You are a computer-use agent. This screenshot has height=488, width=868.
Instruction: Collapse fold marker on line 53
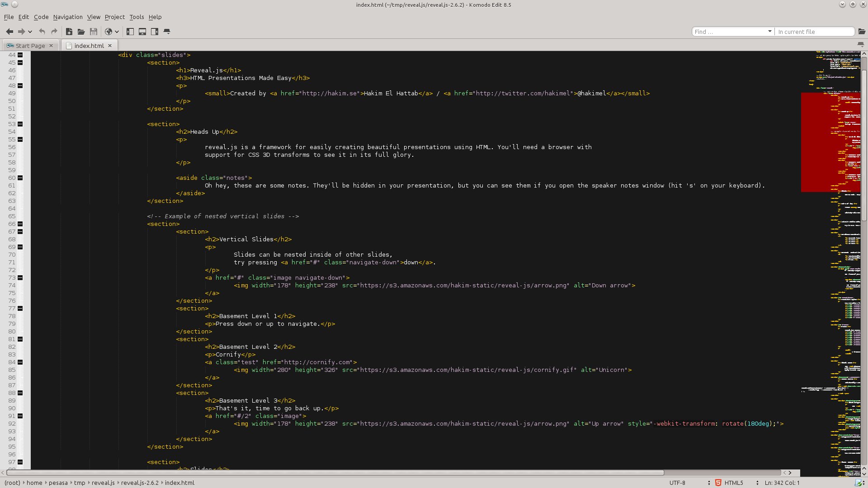click(x=20, y=124)
